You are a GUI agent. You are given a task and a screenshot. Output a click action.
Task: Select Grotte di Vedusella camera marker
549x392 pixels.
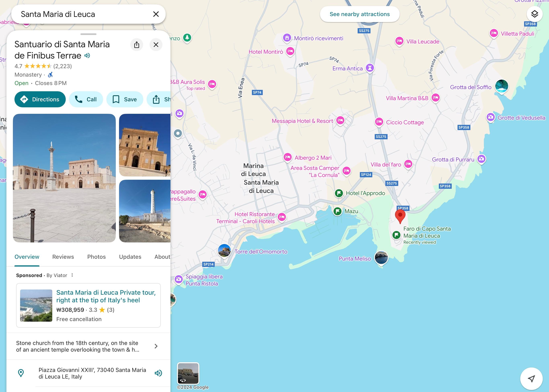[491, 118]
